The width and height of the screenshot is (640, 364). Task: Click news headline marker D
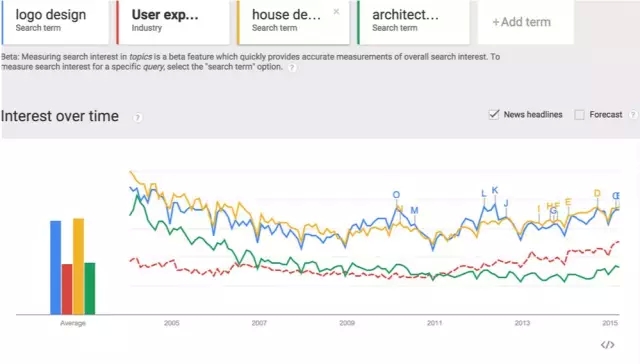(598, 193)
